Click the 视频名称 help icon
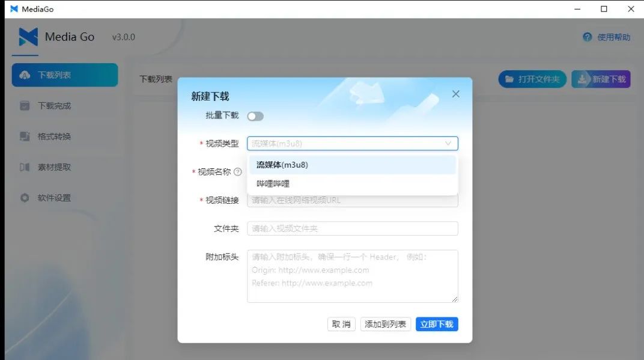Viewport: 644px width, 360px height. 238,172
